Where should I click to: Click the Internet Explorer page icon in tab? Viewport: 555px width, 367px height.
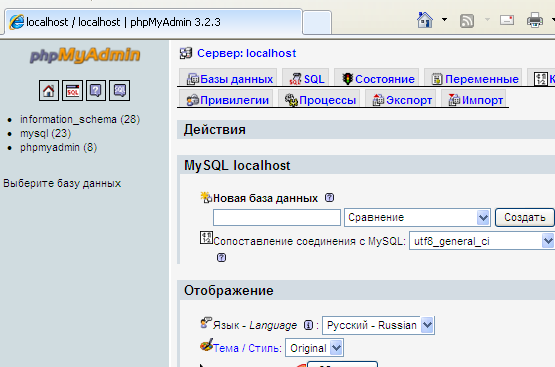[16, 22]
